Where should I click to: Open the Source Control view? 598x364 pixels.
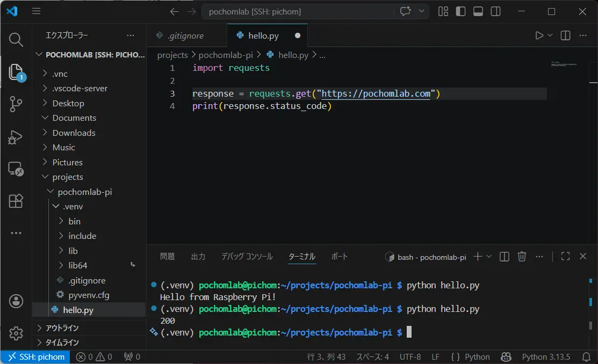[x=16, y=104]
